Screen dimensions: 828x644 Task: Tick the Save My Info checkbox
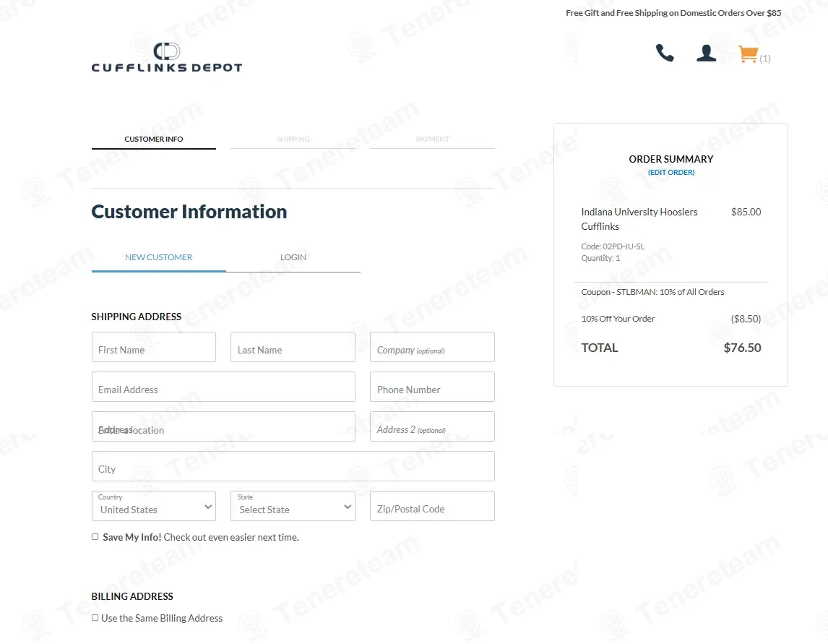tap(95, 537)
